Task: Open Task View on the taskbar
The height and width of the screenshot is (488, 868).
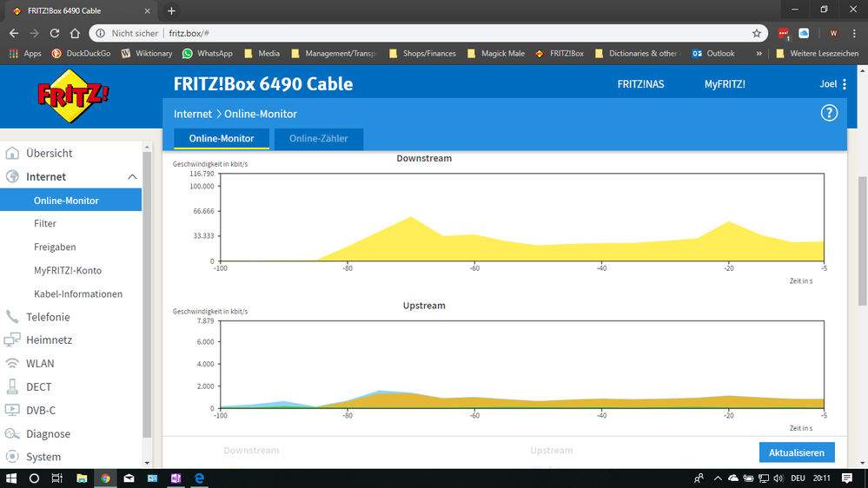Action: [x=57, y=478]
